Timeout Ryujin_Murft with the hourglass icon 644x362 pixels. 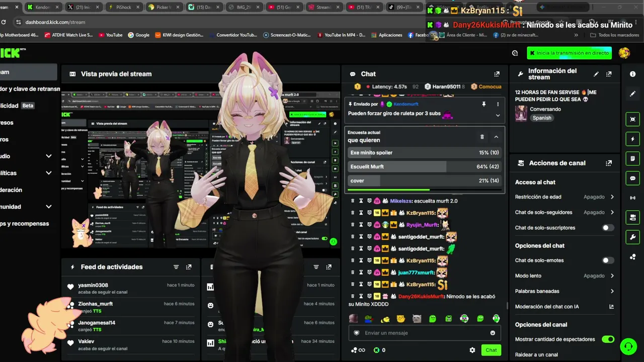pyautogui.click(x=361, y=225)
